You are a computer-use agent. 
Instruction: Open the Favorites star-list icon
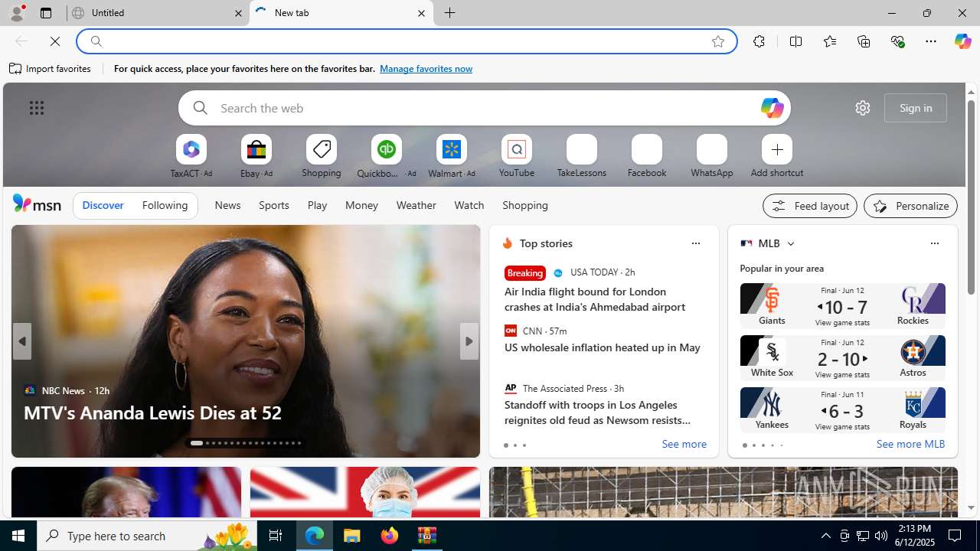tap(829, 41)
